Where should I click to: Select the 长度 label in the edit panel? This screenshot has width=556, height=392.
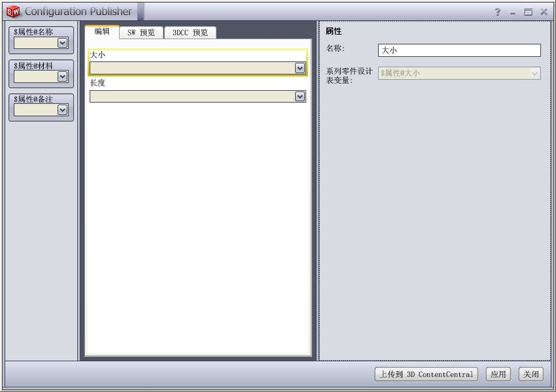coord(97,83)
